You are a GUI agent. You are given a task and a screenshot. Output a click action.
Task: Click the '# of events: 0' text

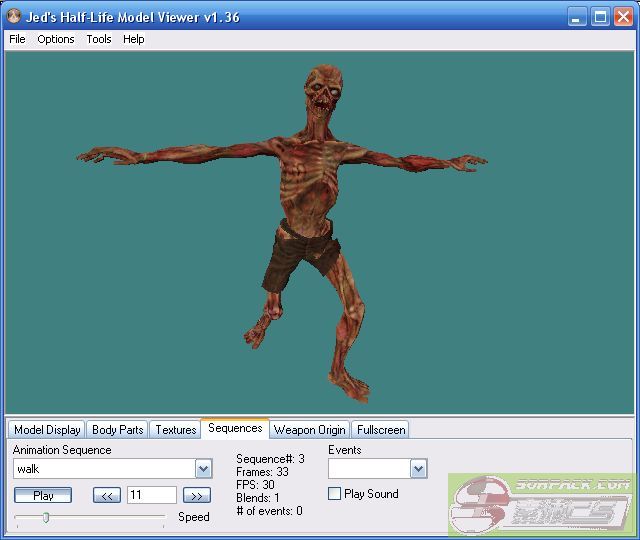click(x=269, y=511)
